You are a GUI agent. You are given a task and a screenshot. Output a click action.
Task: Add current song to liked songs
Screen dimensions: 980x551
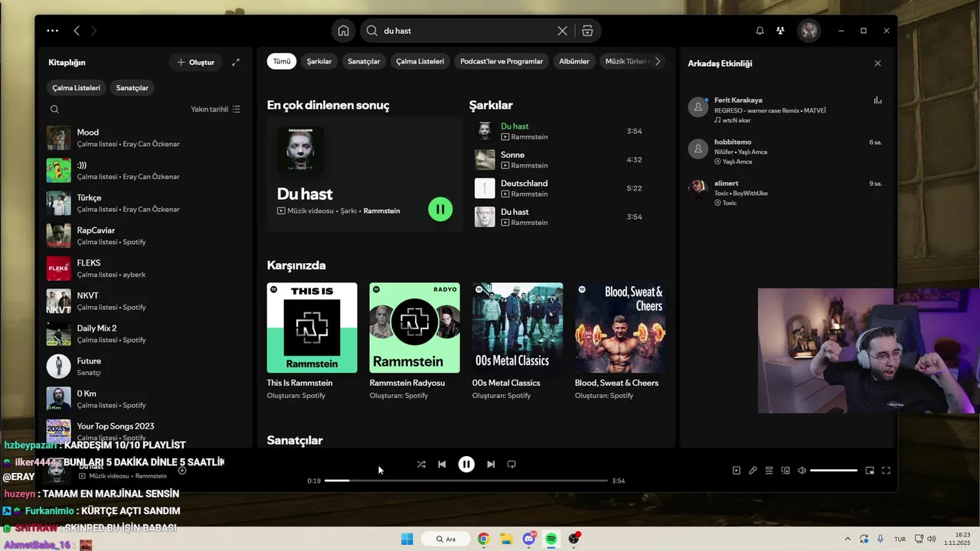(x=182, y=471)
